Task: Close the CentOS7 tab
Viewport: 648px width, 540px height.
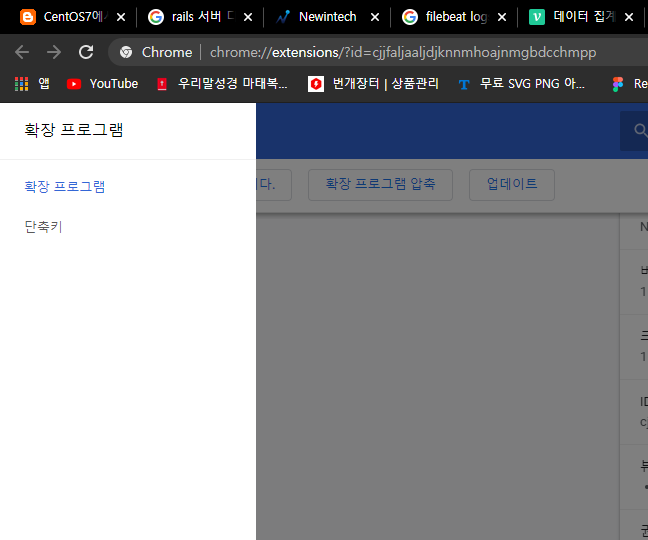Action: tap(121, 17)
